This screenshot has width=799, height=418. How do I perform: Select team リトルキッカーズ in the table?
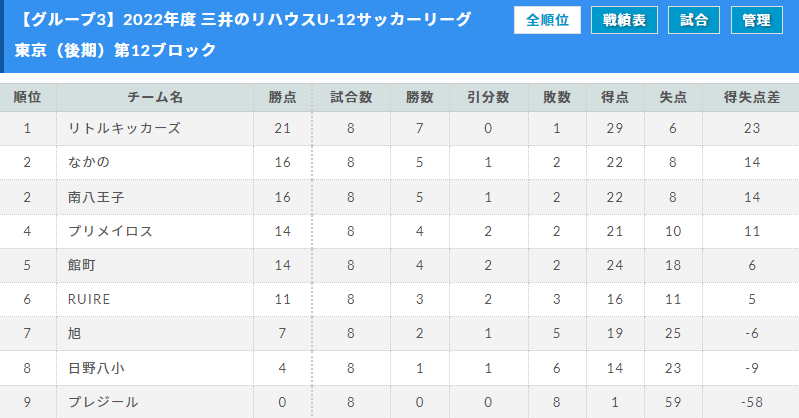coord(124,128)
